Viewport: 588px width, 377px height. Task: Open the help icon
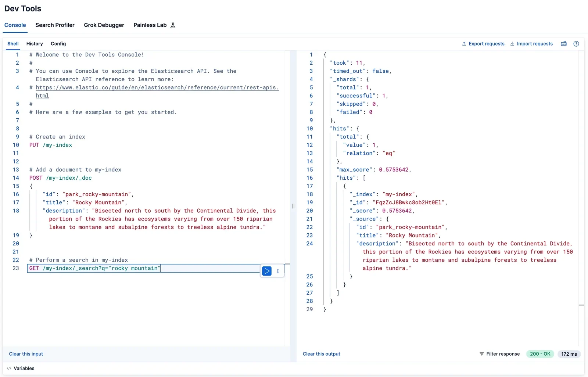coord(576,44)
